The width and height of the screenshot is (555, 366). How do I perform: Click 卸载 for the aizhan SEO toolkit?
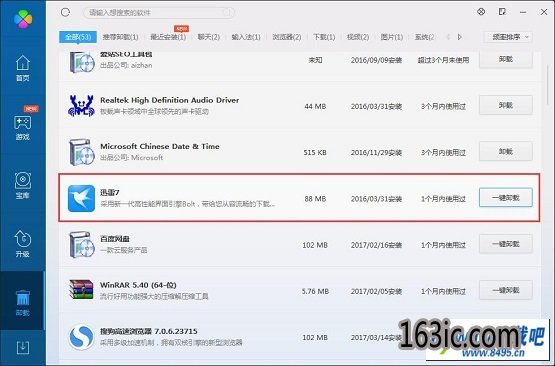point(506,59)
